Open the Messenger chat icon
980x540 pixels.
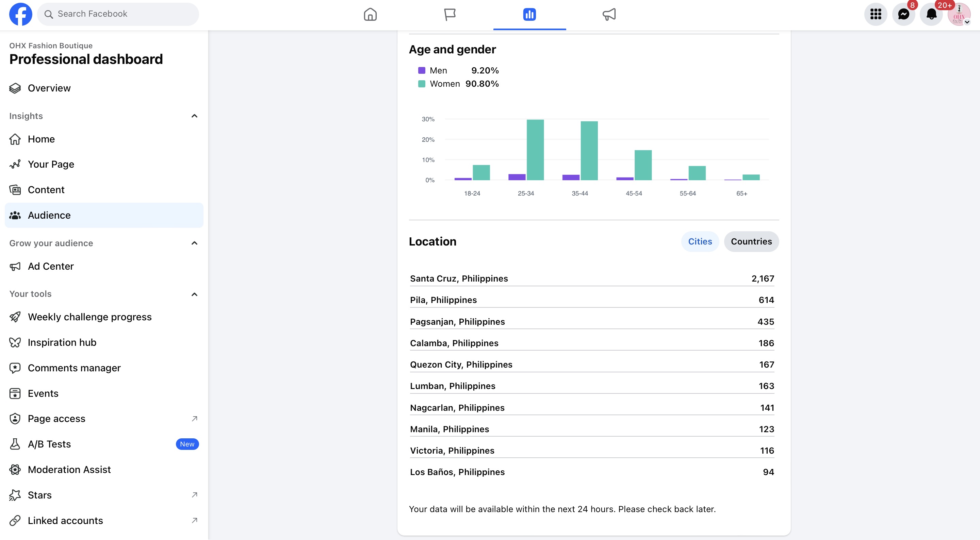tap(903, 14)
